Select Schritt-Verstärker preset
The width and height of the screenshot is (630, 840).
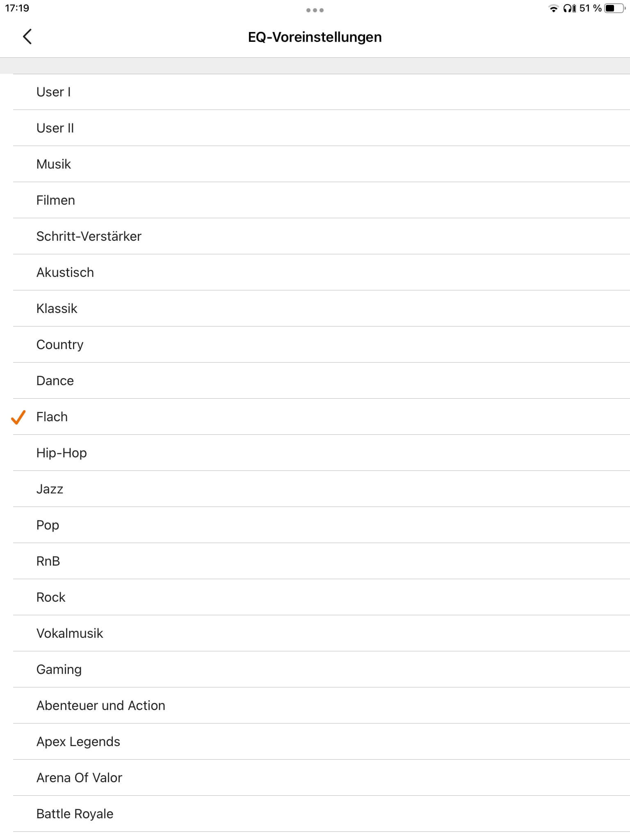(89, 237)
